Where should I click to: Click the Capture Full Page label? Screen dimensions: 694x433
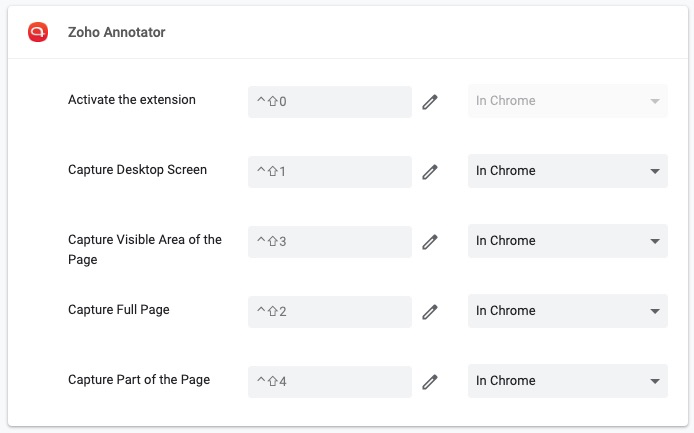[x=118, y=310]
